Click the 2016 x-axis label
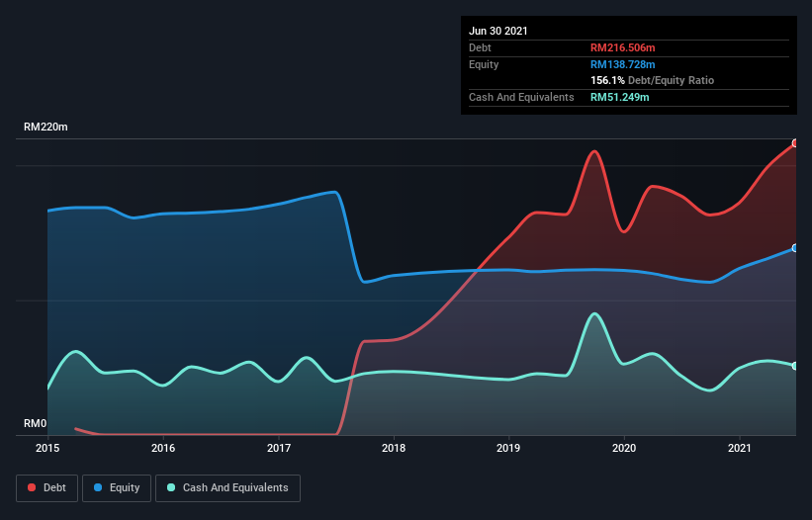 coord(163,448)
